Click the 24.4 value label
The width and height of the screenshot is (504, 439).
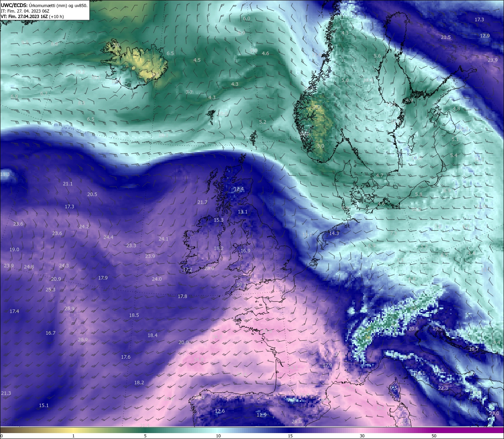pos(108,237)
